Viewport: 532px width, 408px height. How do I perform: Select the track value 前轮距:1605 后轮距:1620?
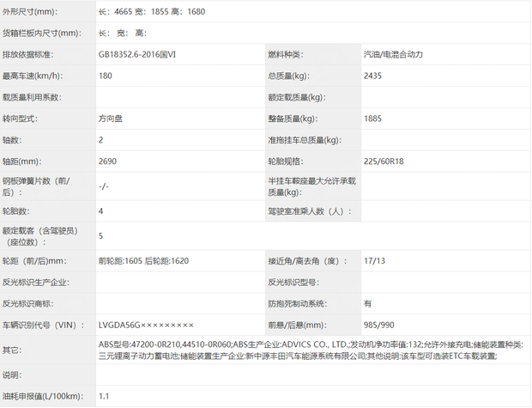point(143,261)
